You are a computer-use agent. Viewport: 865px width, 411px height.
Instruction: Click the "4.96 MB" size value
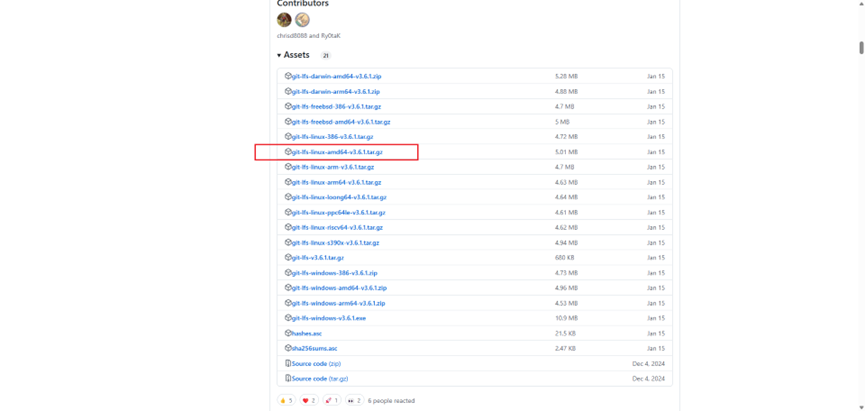click(x=566, y=288)
